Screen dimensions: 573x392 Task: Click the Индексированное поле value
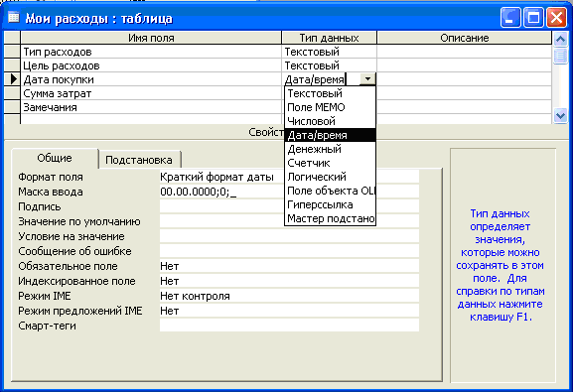coord(289,281)
